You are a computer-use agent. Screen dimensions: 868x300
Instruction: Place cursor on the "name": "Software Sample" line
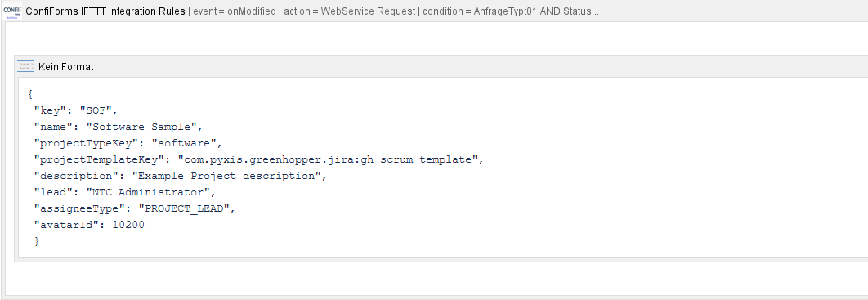(119, 127)
